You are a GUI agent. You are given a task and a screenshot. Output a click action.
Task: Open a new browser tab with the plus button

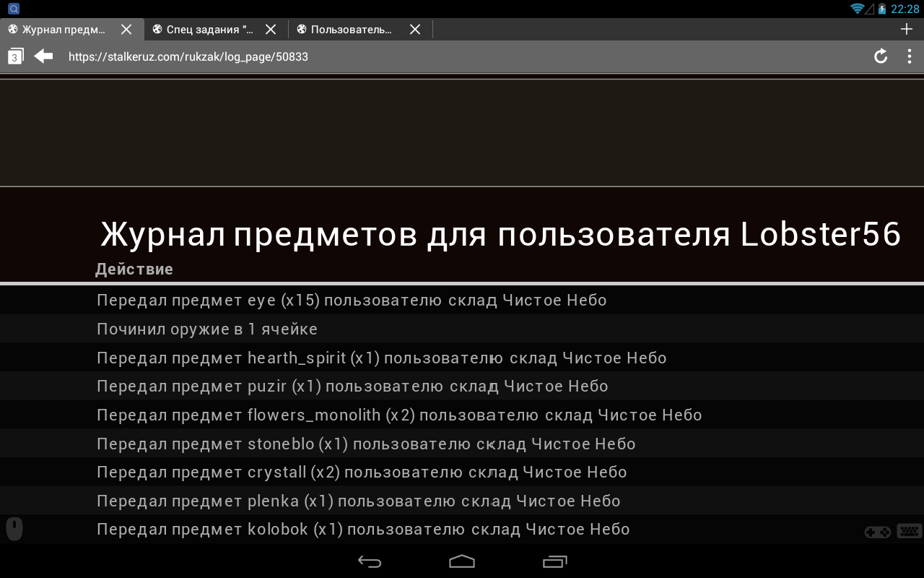[x=906, y=29]
